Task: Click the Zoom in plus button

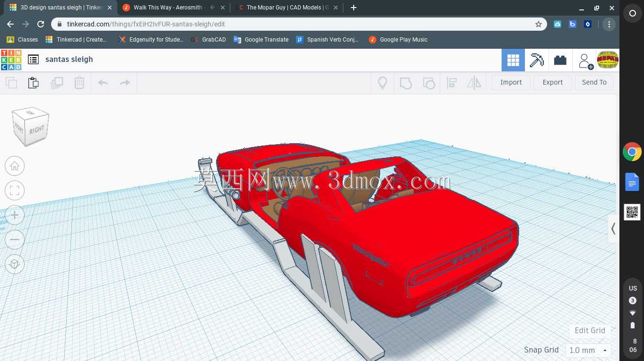Action: tap(15, 215)
